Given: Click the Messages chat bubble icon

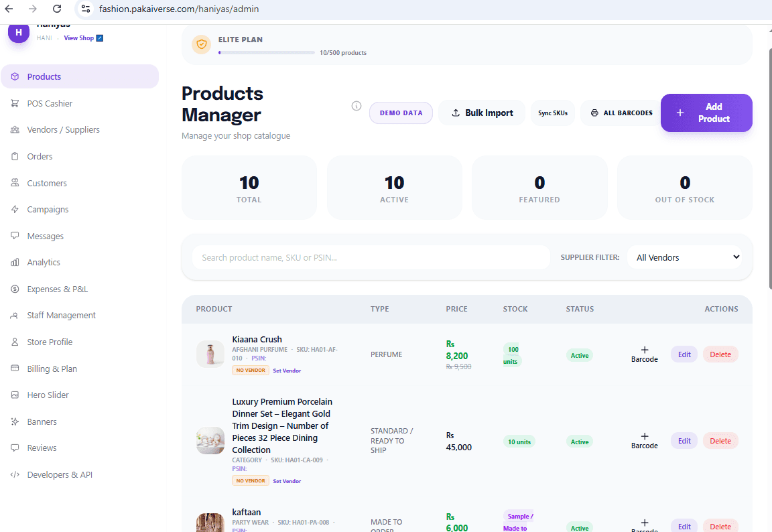Looking at the screenshot, I should pos(15,236).
